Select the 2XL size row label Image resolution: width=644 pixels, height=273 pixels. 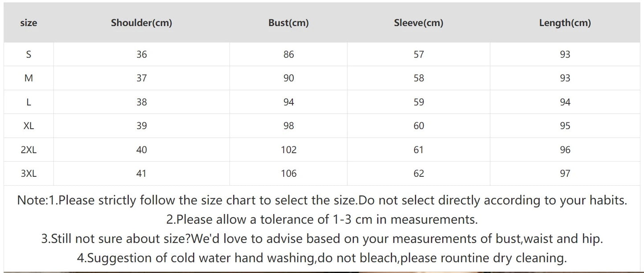29,150
